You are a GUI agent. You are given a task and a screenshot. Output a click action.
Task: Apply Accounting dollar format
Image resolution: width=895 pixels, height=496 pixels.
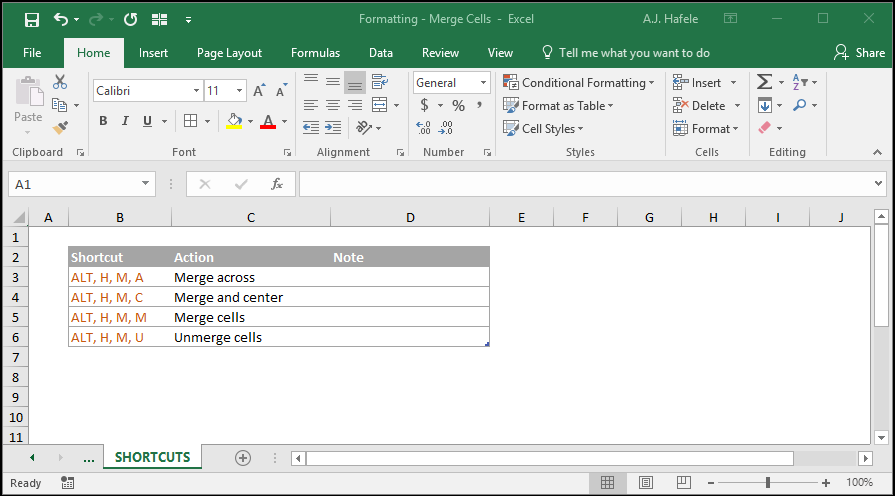click(x=424, y=105)
